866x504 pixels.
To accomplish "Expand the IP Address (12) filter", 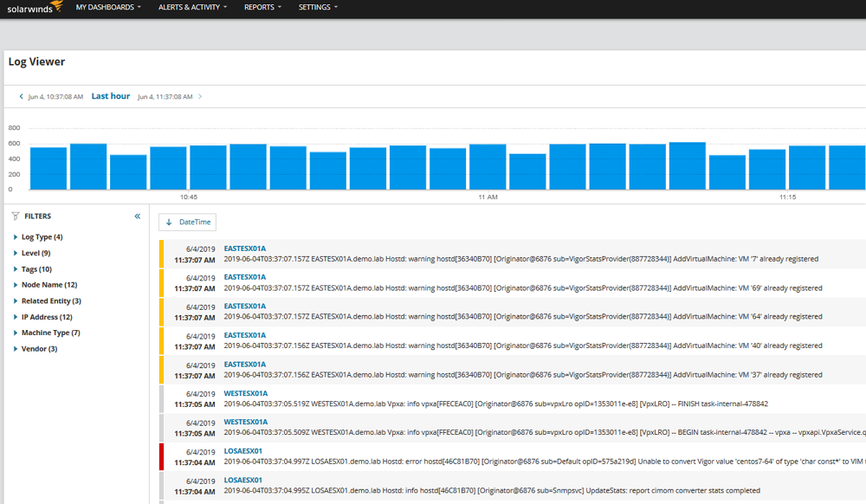I will pos(42,317).
